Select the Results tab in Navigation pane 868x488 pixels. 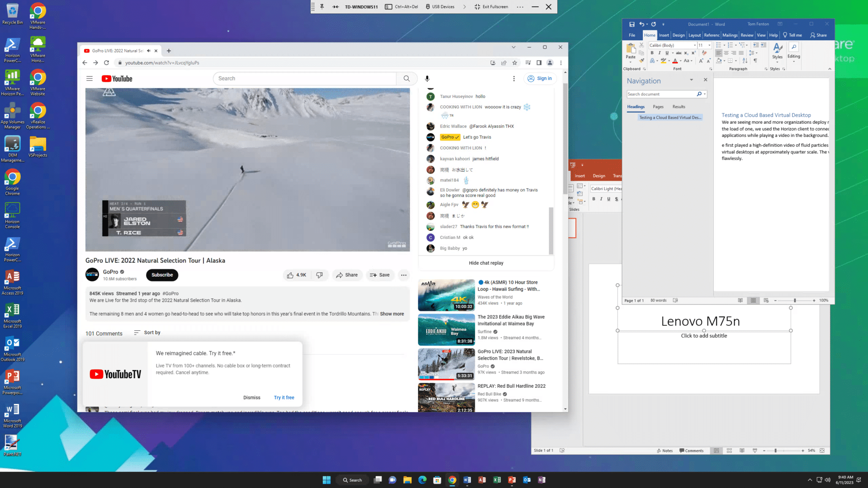point(679,107)
